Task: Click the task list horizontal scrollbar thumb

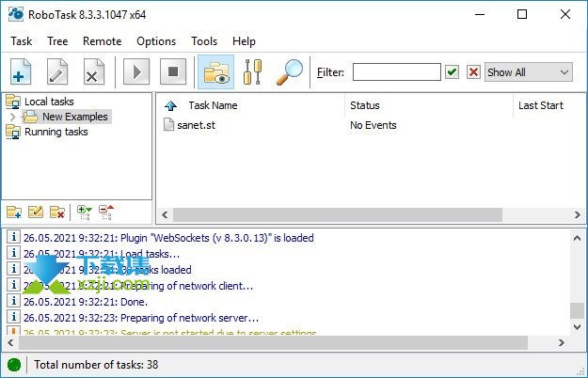Action: tap(337, 214)
